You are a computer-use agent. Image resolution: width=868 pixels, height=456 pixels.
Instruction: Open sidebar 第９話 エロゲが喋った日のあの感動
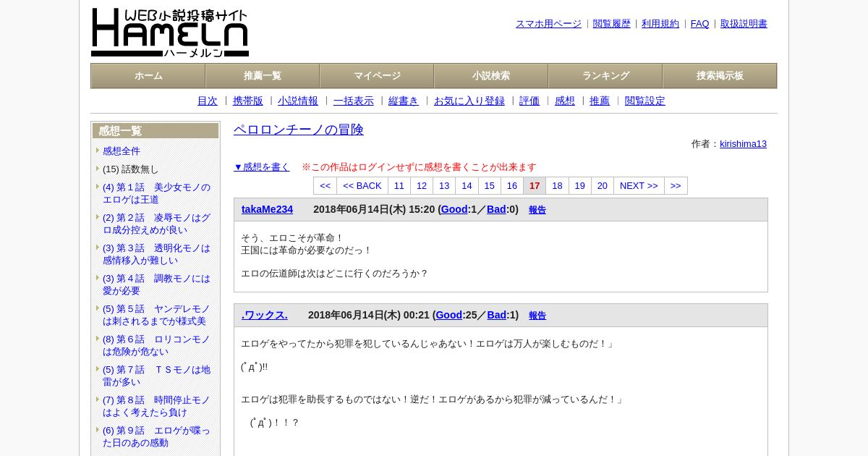[156, 436]
